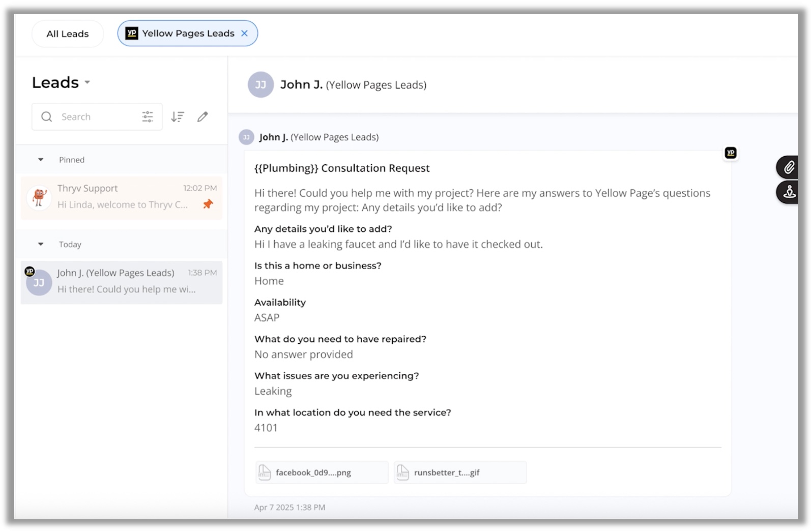Click the compose pencil icon
Viewport: 811px width, 532px height.
pyautogui.click(x=202, y=117)
